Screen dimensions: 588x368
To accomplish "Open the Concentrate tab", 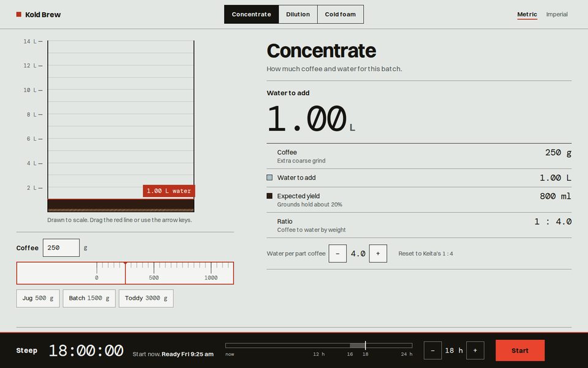I will [251, 14].
